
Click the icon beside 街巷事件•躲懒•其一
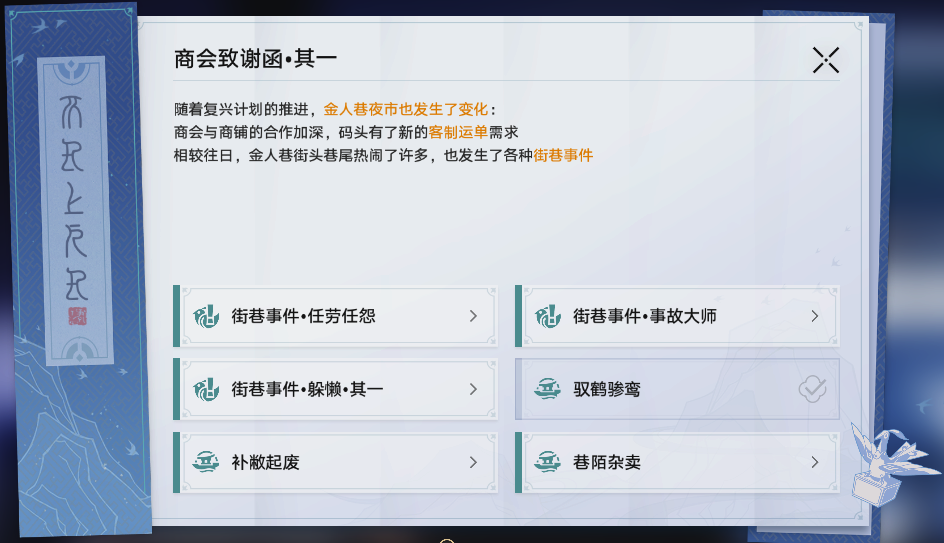click(207, 389)
